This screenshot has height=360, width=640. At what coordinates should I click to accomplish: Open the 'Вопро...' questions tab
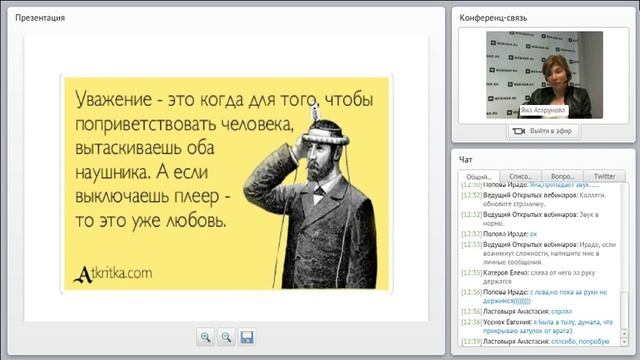[562, 176]
